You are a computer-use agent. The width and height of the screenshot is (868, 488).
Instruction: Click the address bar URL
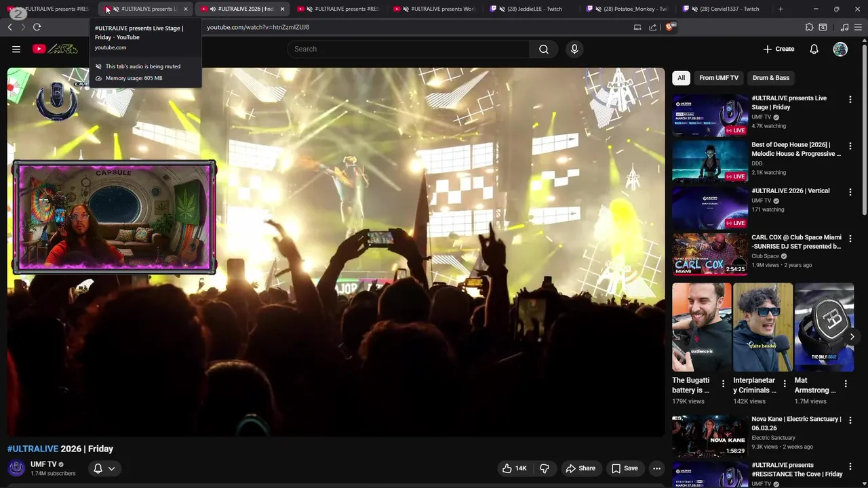[258, 27]
